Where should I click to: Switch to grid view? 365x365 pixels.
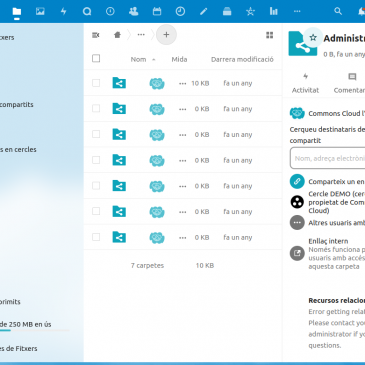coord(270,35)
